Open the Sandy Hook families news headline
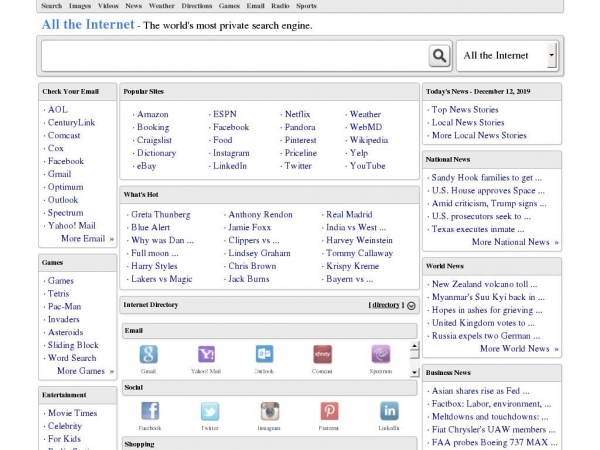This screenshot has height=450, width=600. click(x=487, y=178)
